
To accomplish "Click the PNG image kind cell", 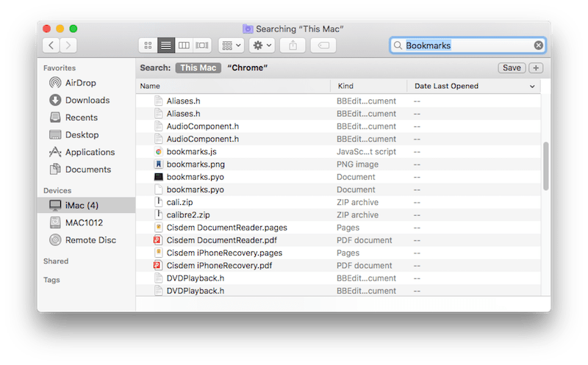I will 357,165.
